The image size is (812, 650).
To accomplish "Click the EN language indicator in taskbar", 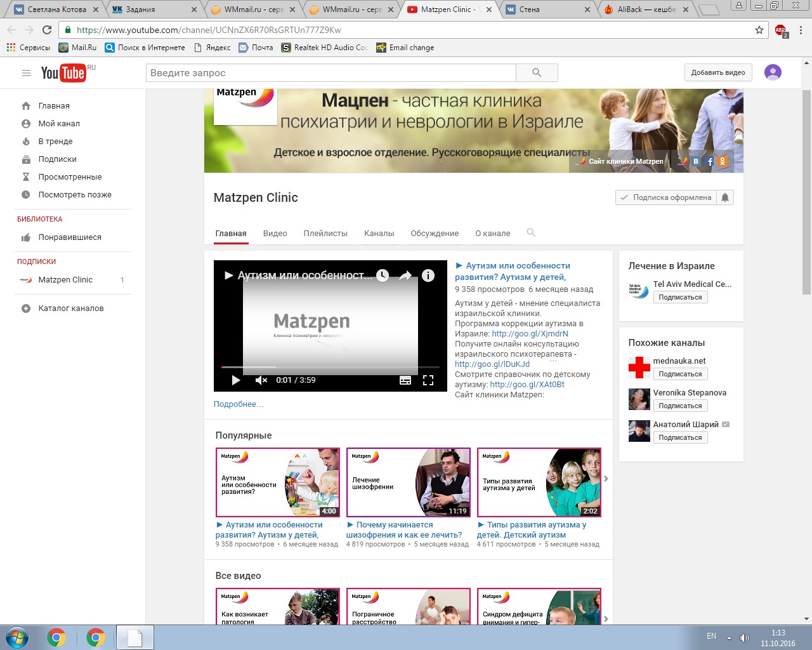I will pos(712,636).
